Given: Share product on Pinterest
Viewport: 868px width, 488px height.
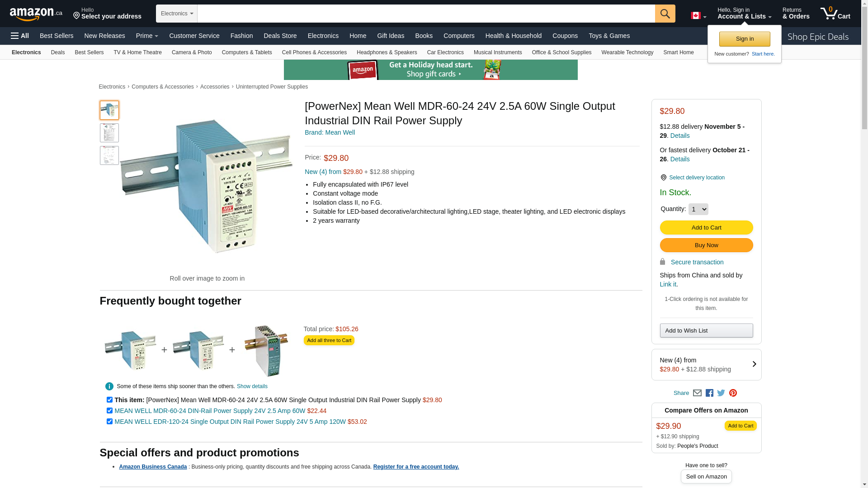Looking at the screenshot, I should (733, 393).
